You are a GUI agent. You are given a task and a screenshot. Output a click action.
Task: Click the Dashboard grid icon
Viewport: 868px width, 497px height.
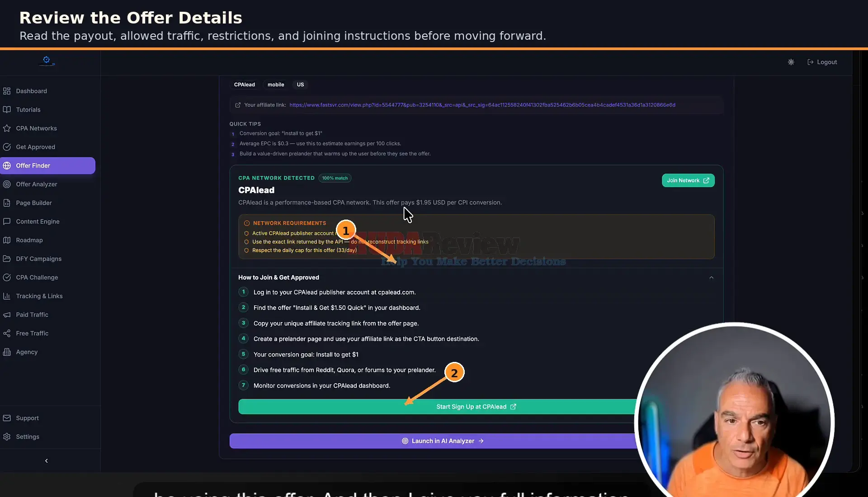click(x=7, y=91)
